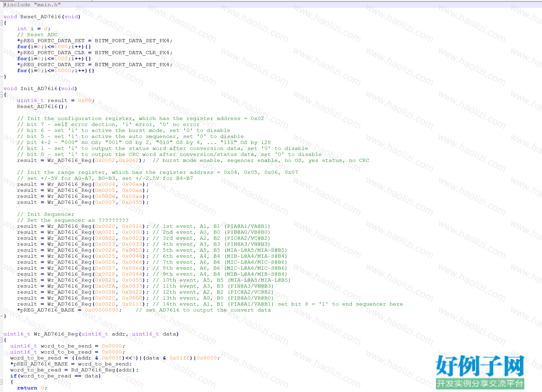The image size is (542, 392).
Task: Click the Wr_AD7616_Reg(uint16_t addr, uint16_t data) signature
Action: click(91, 334)
